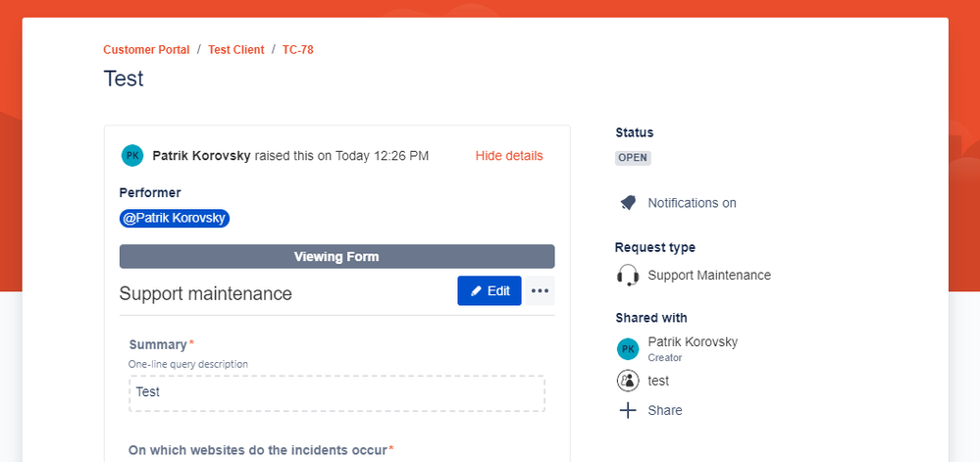
Task: Click the page title Test
Action: coord(124,78)
